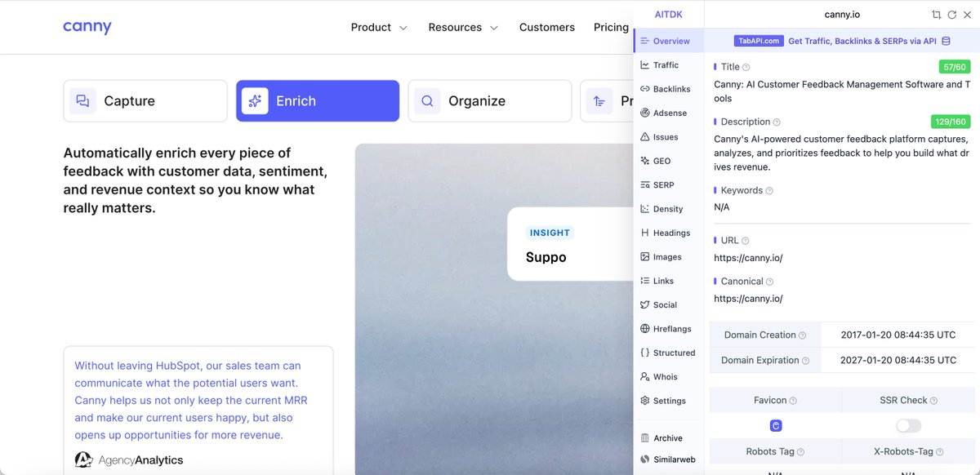Click the help icon next to Canonical
The height and width of the screenshot is (475, 980).
pyautogui.click(x=769, y=282)
